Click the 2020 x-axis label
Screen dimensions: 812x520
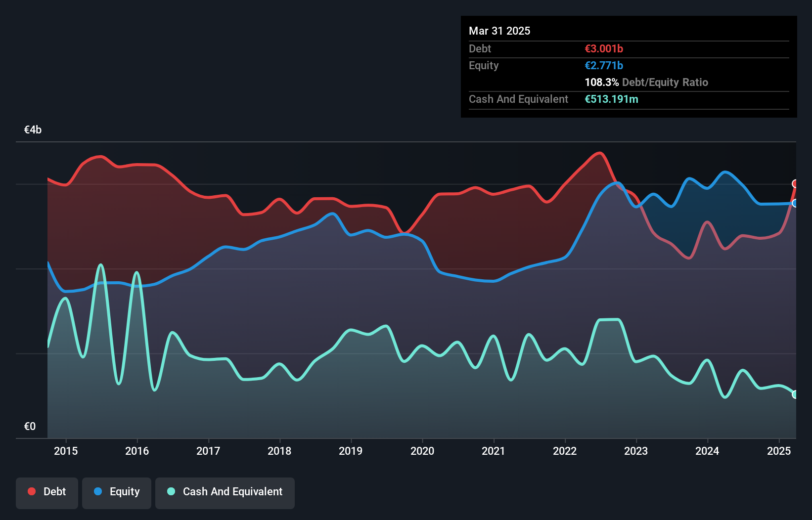422,451
